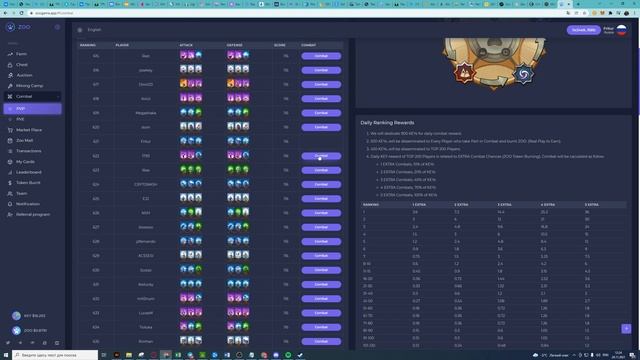Click the Team people icon
Viewport: 640px width, 360px height.
10,193
